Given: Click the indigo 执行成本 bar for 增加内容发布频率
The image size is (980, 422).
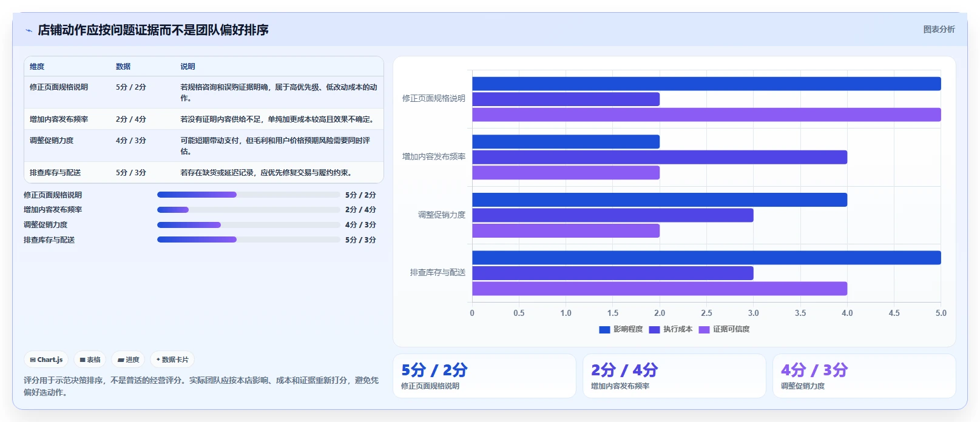Looking at the screenshot, I should [660, 157].
